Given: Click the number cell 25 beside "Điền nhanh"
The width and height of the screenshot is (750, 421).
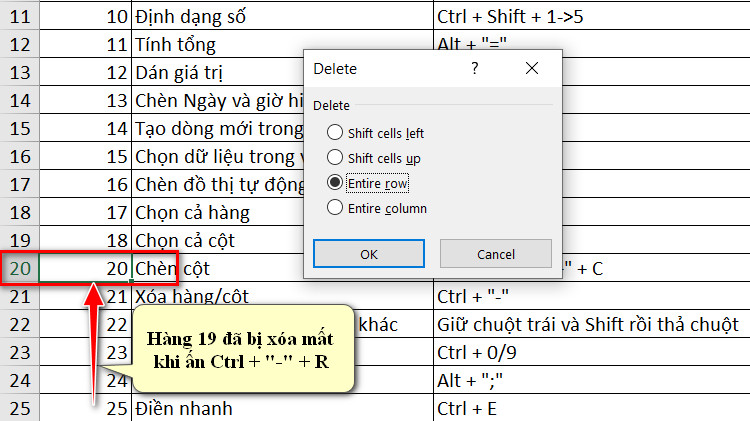Looking at the screenshot, I should (86, 408).
